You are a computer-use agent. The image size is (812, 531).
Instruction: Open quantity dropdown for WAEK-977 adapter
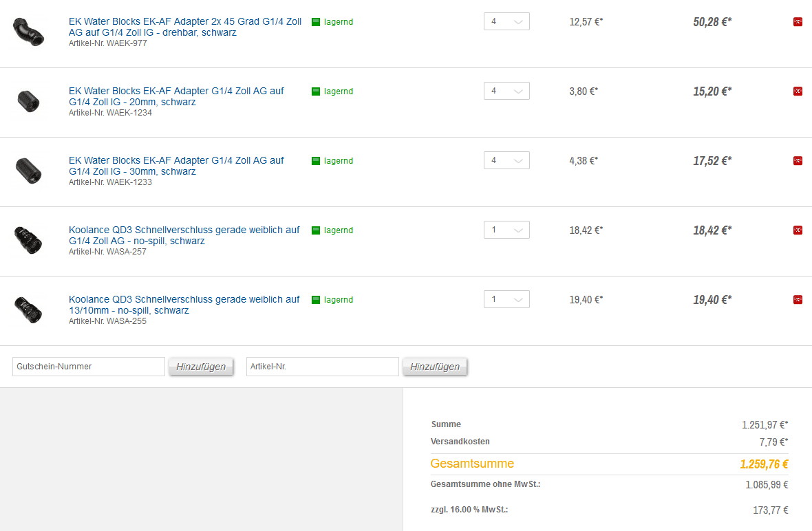click(506, 22)
